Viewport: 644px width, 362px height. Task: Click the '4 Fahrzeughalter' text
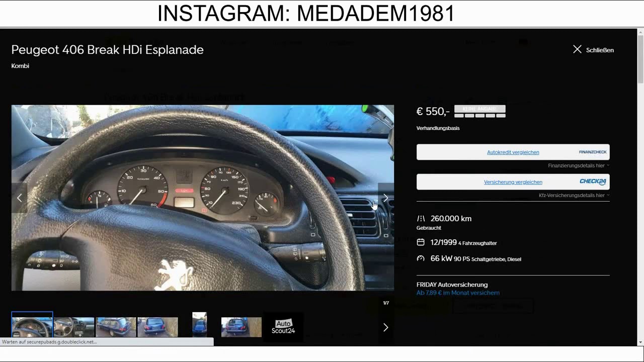click(477, 243)
